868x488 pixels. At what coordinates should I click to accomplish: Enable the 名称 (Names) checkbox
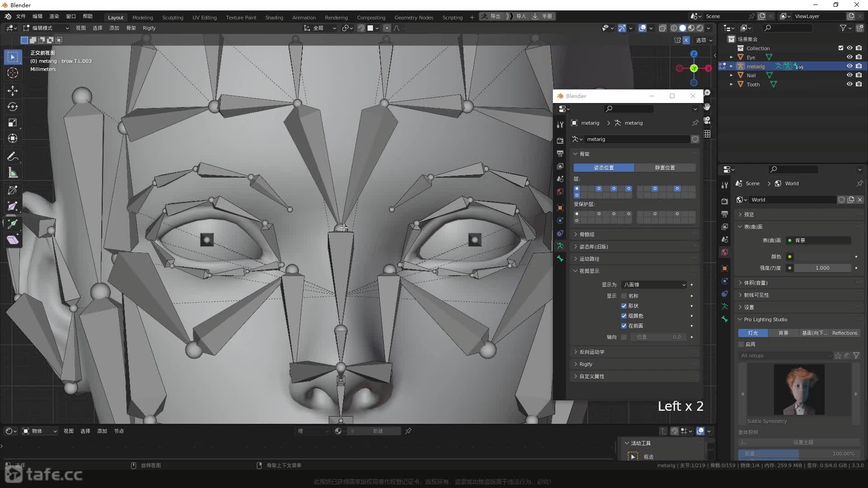pyautogui.click(x=624, y=296)
